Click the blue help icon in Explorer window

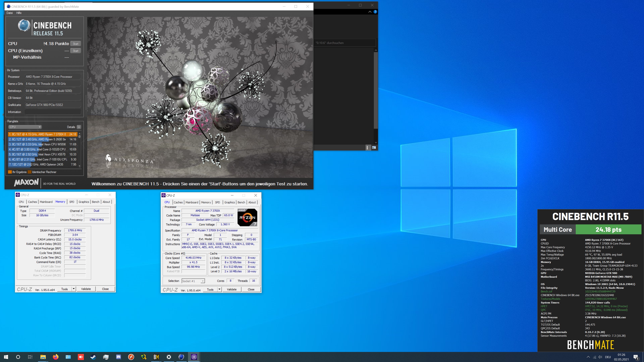tap(375, 12)
